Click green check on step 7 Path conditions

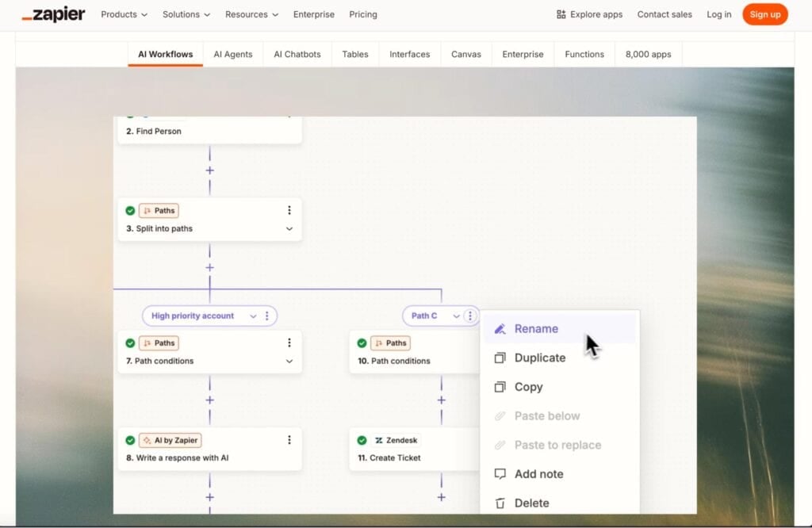point(130,343)
